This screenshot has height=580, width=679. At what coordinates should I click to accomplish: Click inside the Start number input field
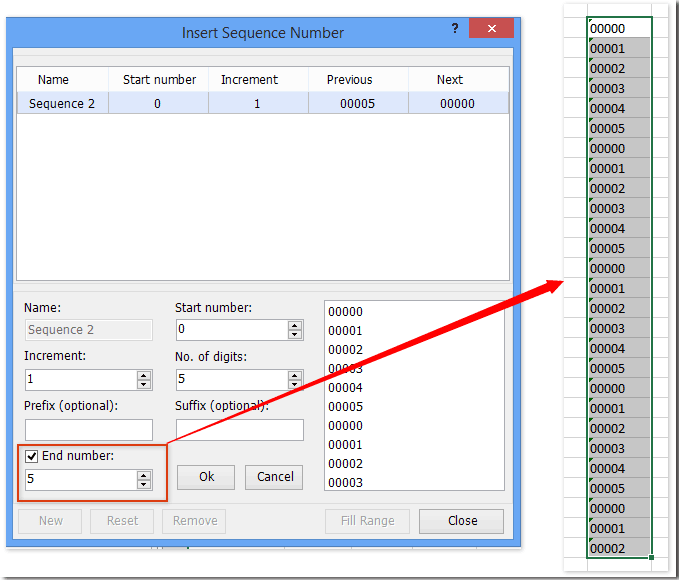coord(232,330)
